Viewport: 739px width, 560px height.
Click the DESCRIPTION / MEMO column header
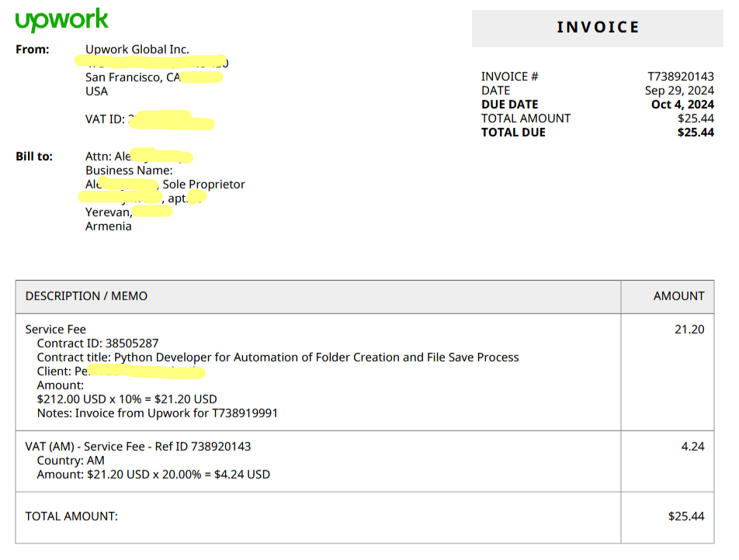(86, 296)
